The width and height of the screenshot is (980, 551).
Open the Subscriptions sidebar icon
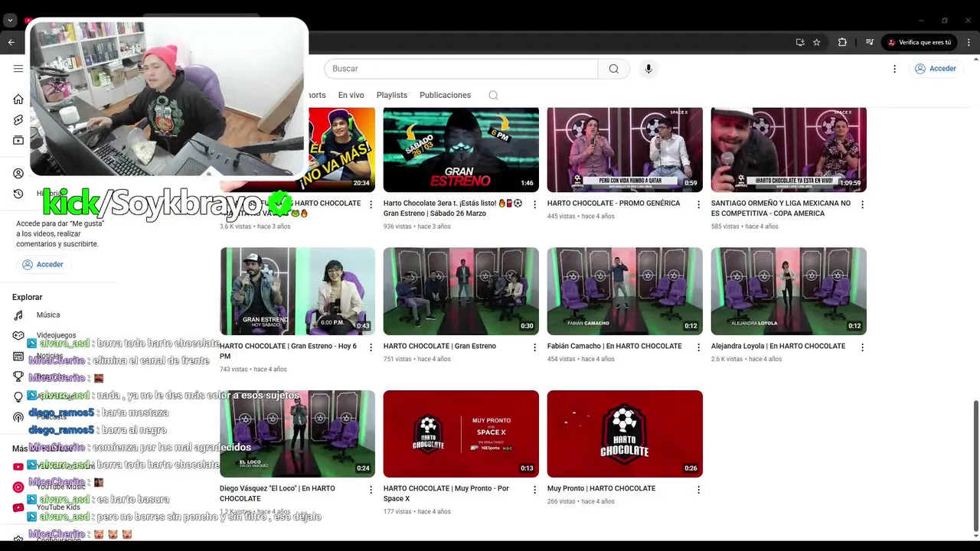coord(18,141)
